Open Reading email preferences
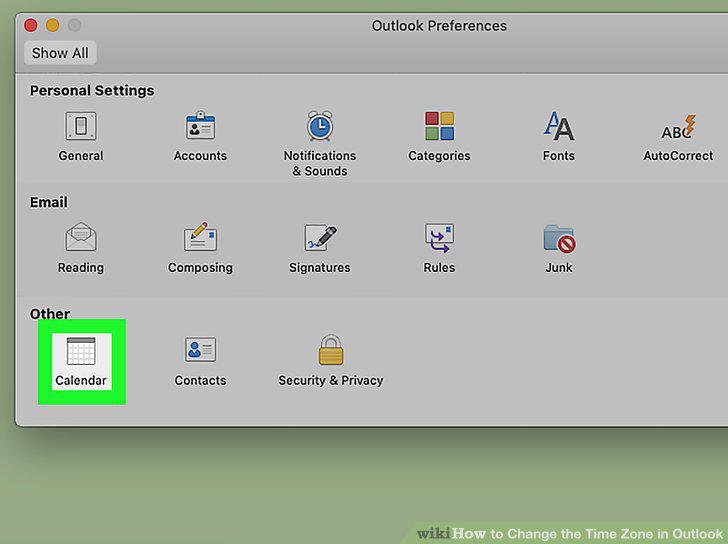The height and width of the screenshot is (544, 728). click(81, 248)
